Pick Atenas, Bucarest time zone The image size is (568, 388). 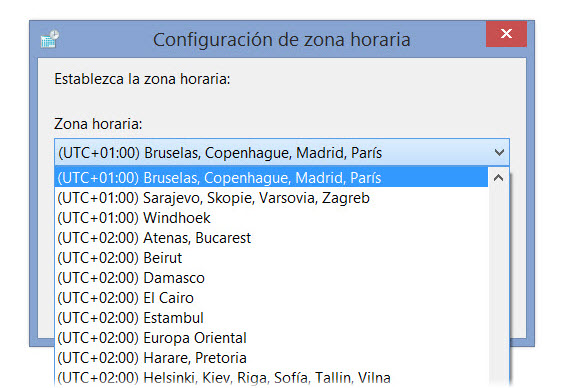click(271, 238)
